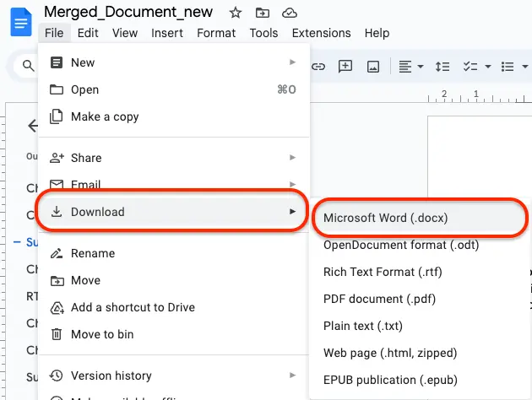Screen dimensions: 532x400
Task: Download as Microsoft Word (.docx)
Action: 420,218
